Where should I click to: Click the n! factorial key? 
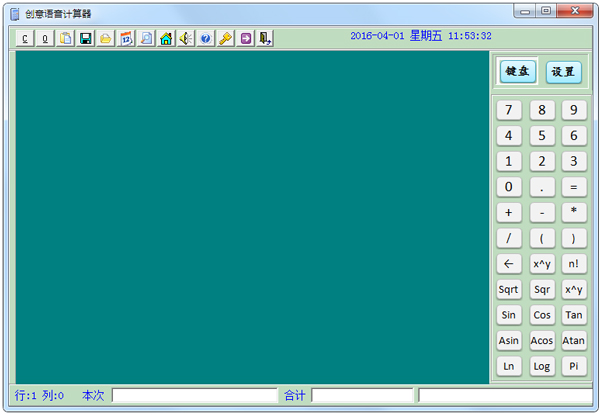click(574, 264)
